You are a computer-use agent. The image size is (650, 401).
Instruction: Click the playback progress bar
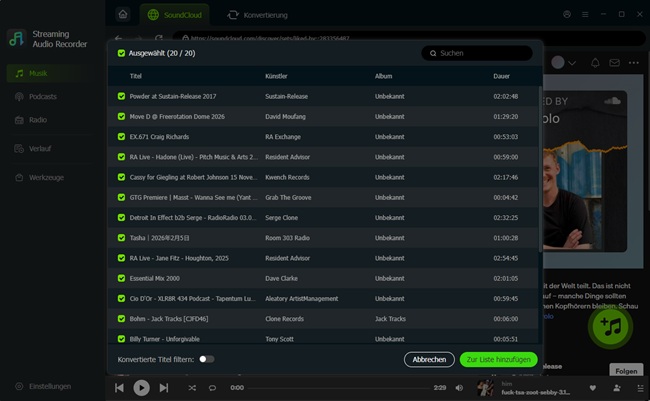tap(339, 388)
